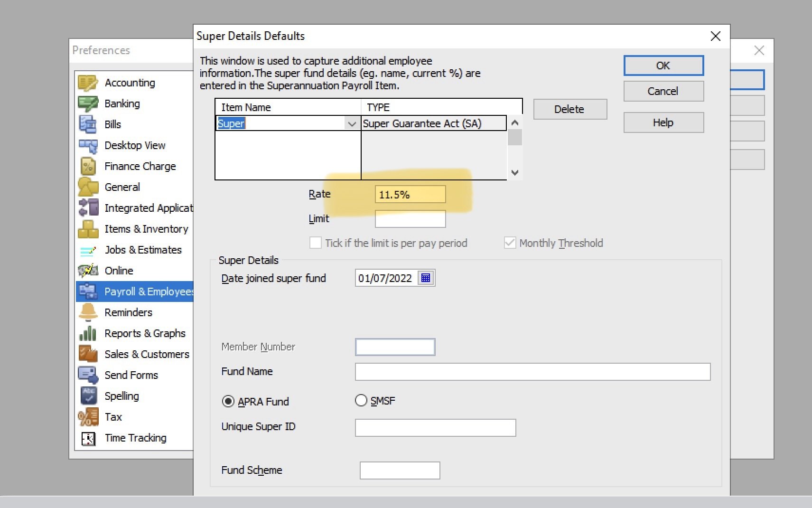Click the Cancel button

coord(663,91)
